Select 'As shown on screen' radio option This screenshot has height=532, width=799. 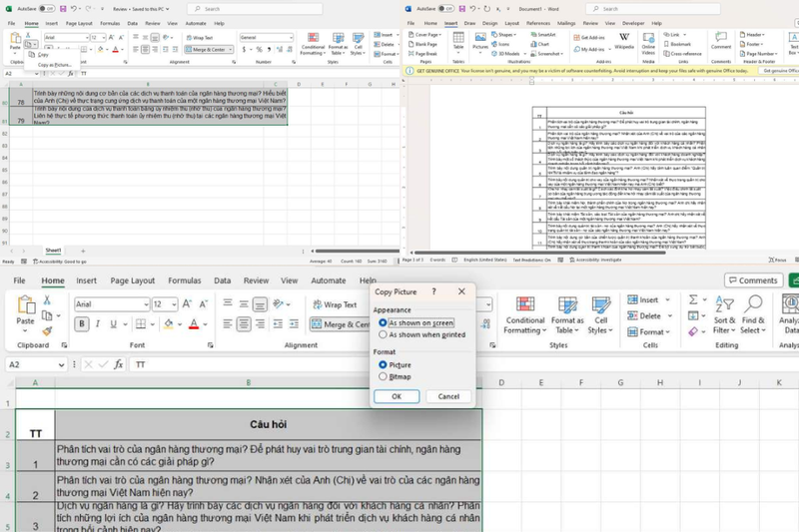(383, 322)
